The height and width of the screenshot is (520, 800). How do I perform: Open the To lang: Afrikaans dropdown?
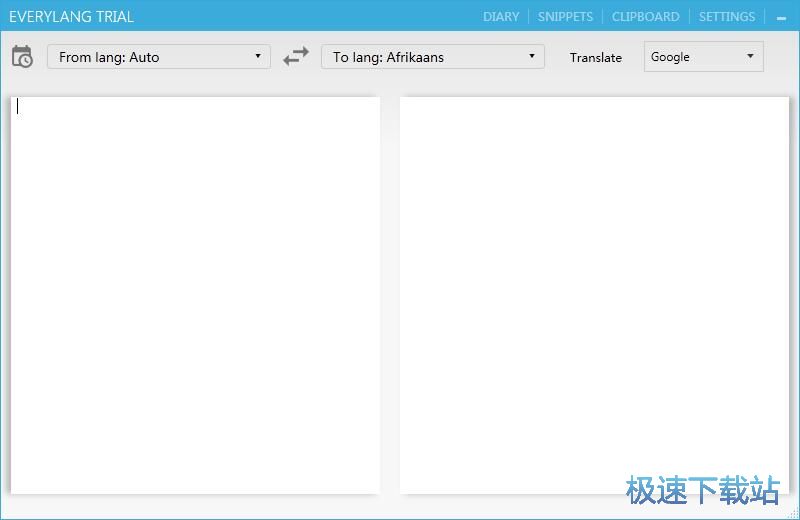click(x=433, y=57)
